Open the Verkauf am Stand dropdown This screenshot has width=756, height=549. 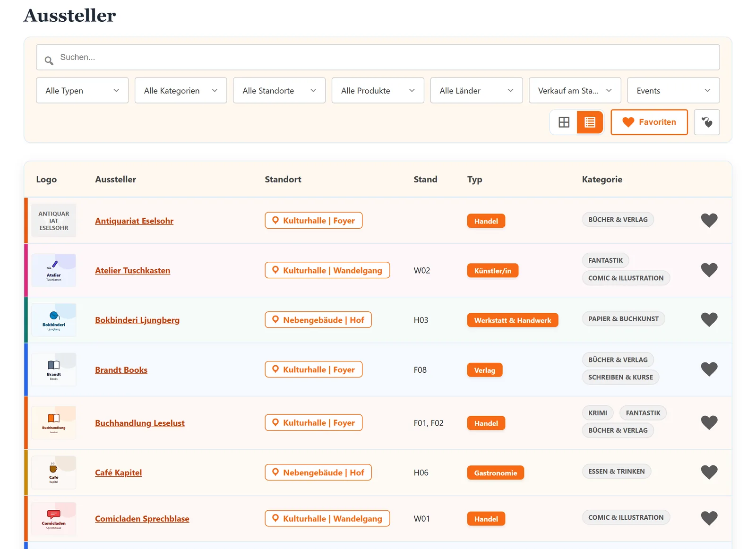point(575,90)
